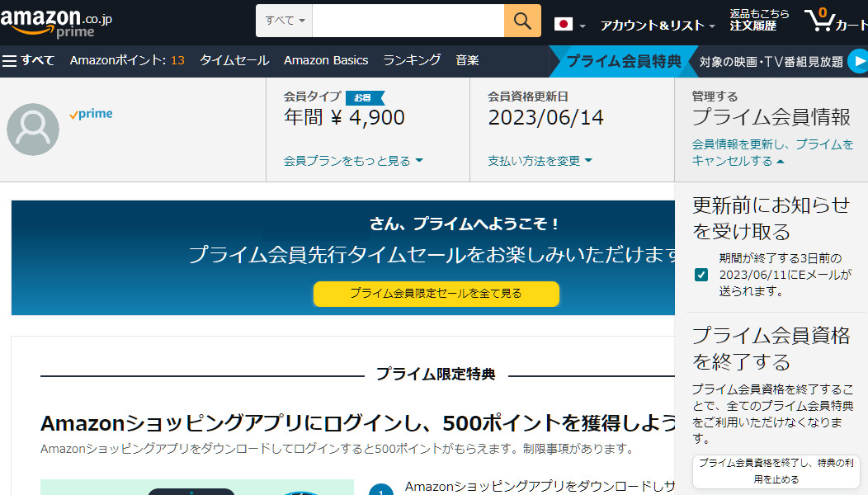Click into the search text field
Viewport: 868px width, 495px height.
[x=408, y=21]
